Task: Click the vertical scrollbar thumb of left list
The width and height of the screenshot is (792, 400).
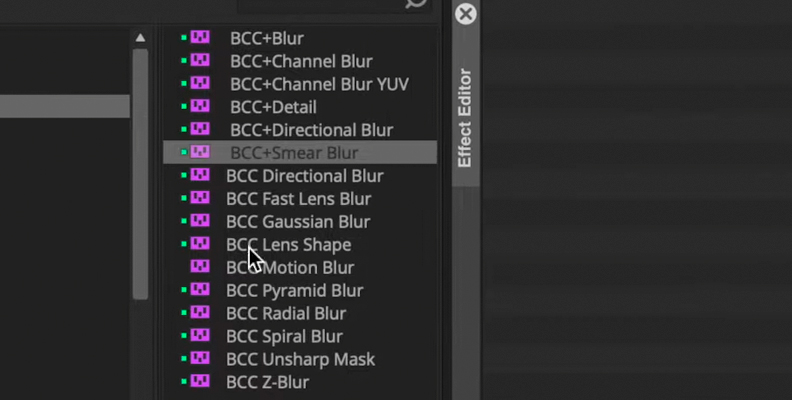Action: click(x=140, y=174)
